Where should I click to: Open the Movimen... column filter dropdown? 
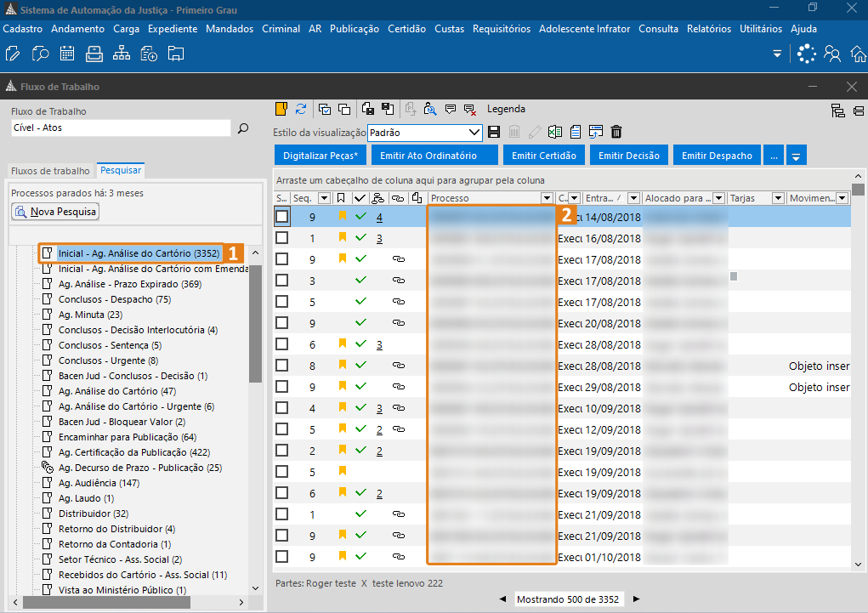[x=842, y=198]
